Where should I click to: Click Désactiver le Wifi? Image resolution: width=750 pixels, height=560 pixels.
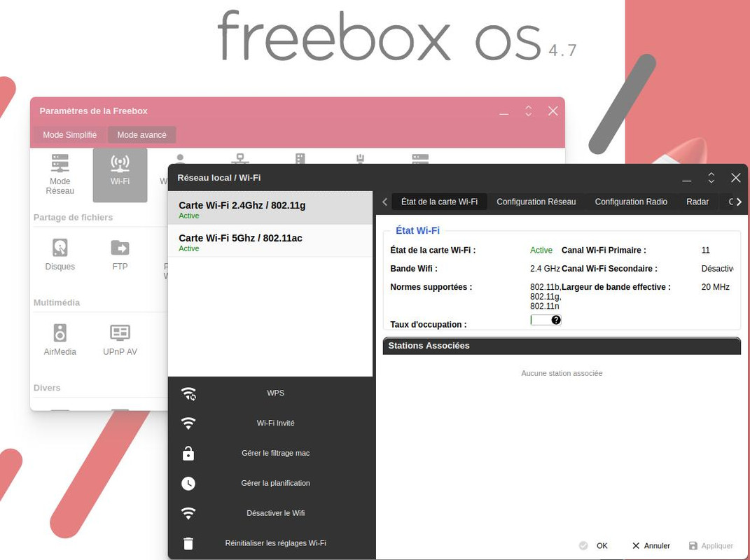pyautogui.click(x=275, y=513)
